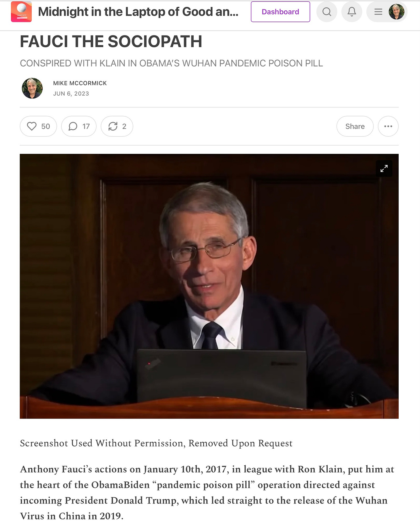Click the publication logo icon
The width and height of the screenshot is (420, 526).
coord(21,12)
